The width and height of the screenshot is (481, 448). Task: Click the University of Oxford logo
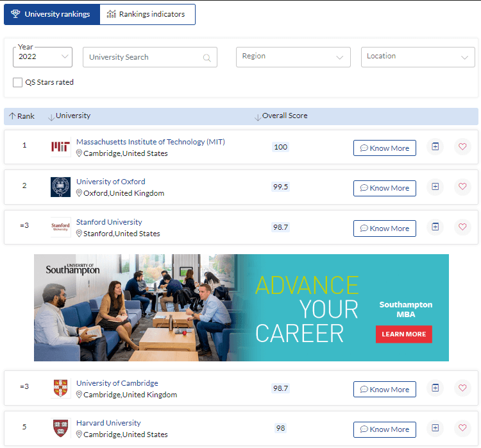click(x=60, y=187)
